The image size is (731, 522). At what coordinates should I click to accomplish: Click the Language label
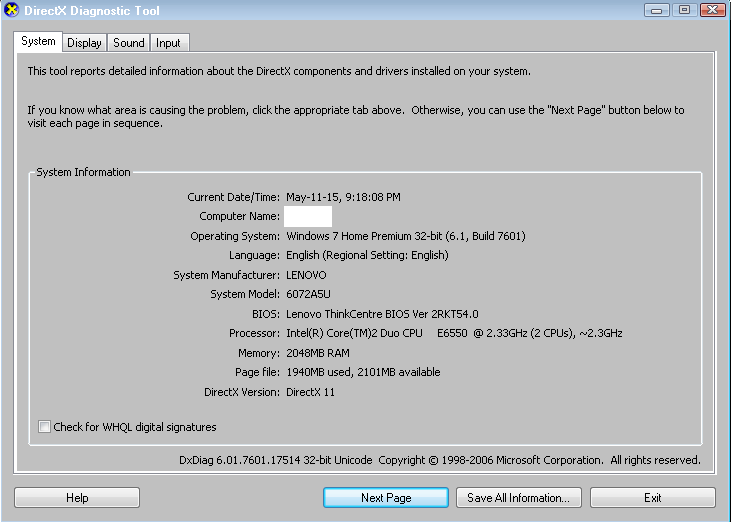click(254, 255)
